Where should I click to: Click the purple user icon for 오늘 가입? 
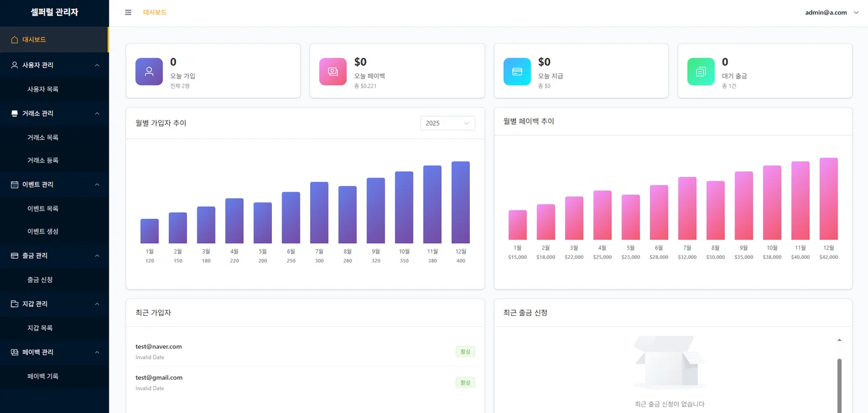149,72
